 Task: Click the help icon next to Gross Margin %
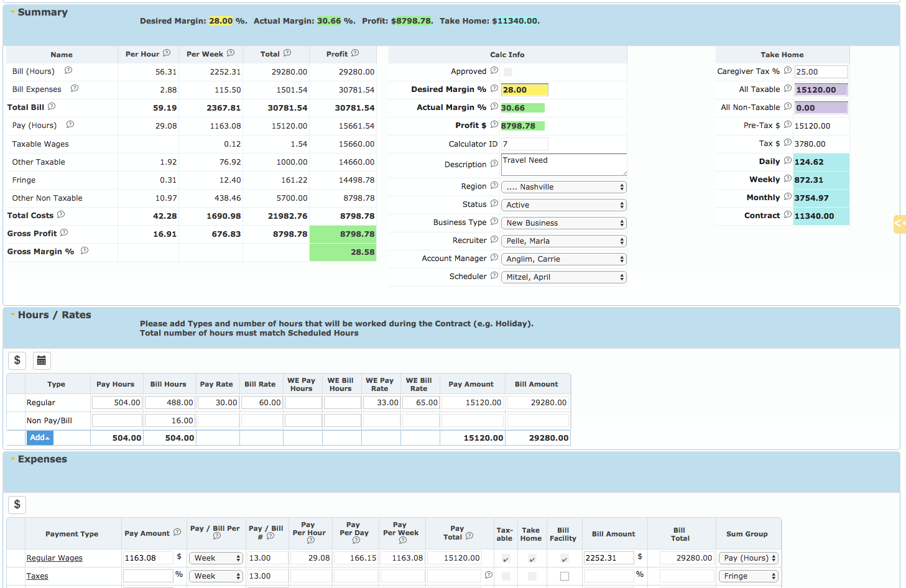coord(85,251)
